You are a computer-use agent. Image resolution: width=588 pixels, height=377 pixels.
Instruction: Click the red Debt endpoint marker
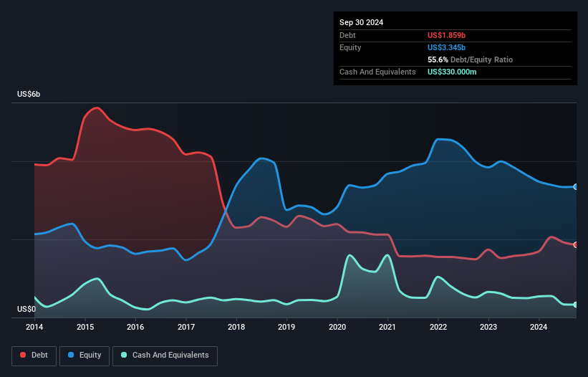point(576,244)
